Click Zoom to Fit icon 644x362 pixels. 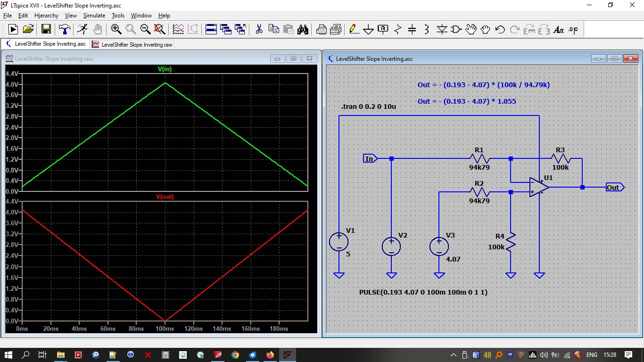159,29
